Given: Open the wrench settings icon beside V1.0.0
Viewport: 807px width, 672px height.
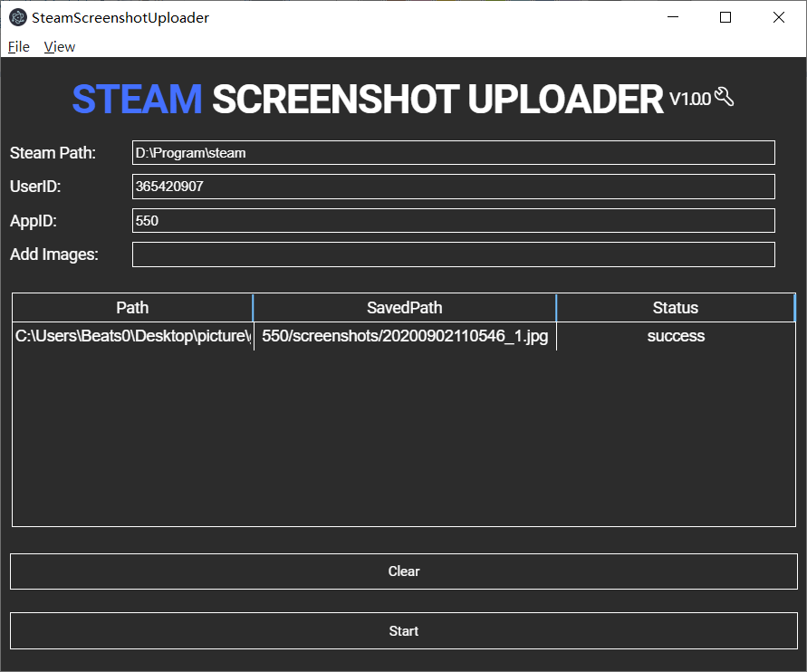Looking at the screenshot, I should pyautogui.click(x=725, y=97).
